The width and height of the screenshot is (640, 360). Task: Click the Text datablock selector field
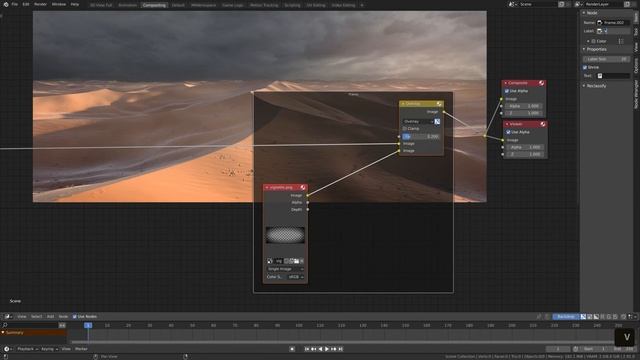(x=613, y=76)
